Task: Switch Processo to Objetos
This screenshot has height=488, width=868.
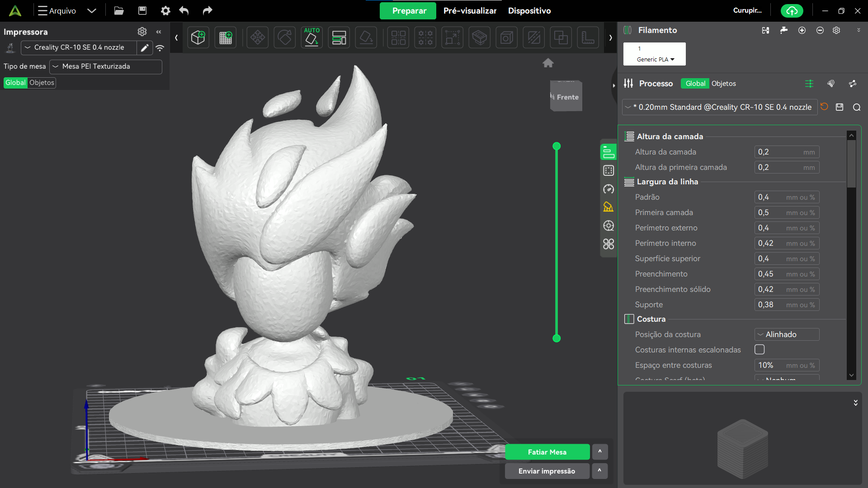Action: 723,84
